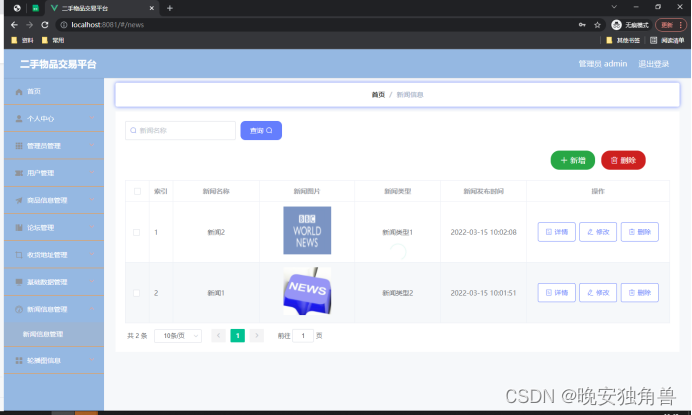Click the green 新增 button

pos(573,160)
